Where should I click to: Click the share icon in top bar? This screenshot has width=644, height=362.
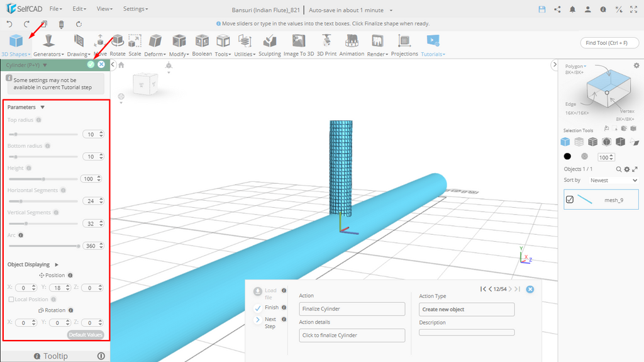pyautogui.click(x=557, y=9)
